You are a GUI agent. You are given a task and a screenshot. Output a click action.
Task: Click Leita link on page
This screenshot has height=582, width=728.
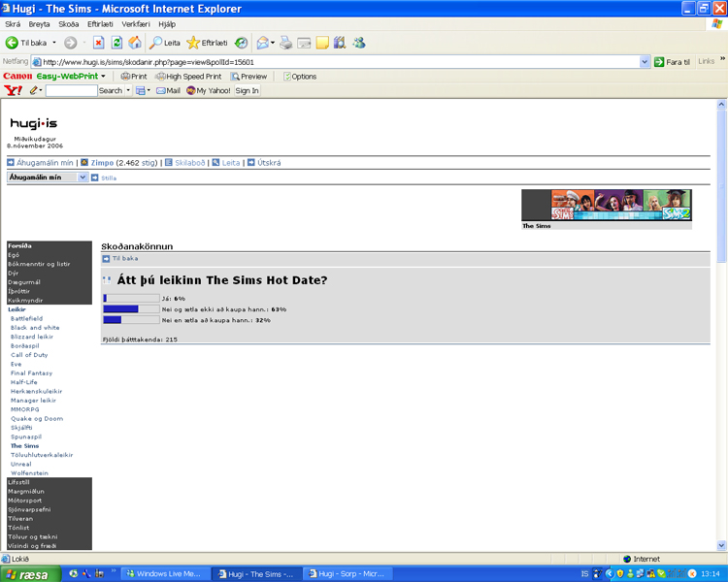pos(231,163)
